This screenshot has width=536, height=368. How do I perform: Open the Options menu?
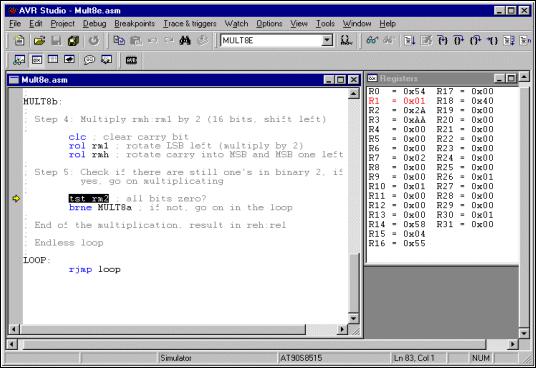[269, 24]
